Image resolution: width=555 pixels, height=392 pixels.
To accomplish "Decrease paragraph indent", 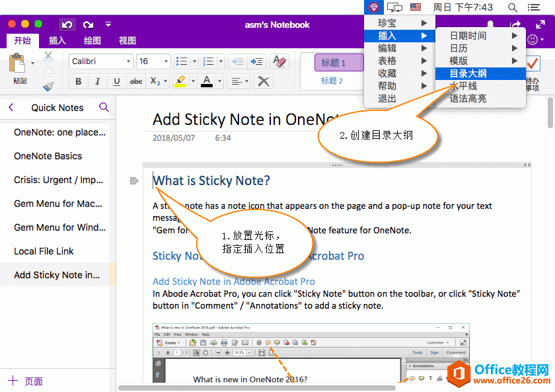I will [x=237, y=61].
